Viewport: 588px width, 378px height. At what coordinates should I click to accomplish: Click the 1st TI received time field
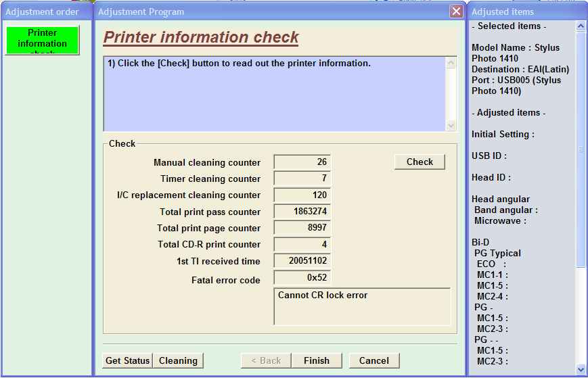302,261
